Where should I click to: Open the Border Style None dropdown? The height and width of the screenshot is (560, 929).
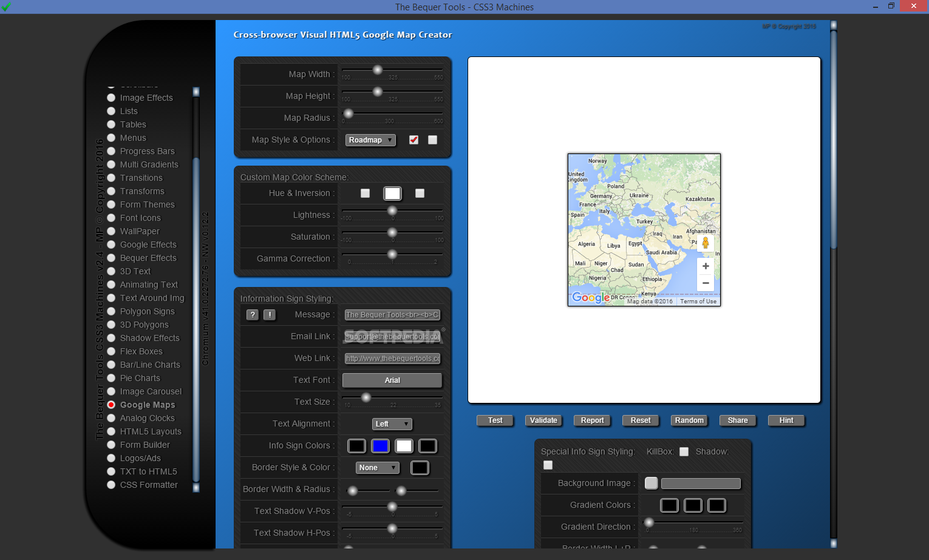point(378,468)
